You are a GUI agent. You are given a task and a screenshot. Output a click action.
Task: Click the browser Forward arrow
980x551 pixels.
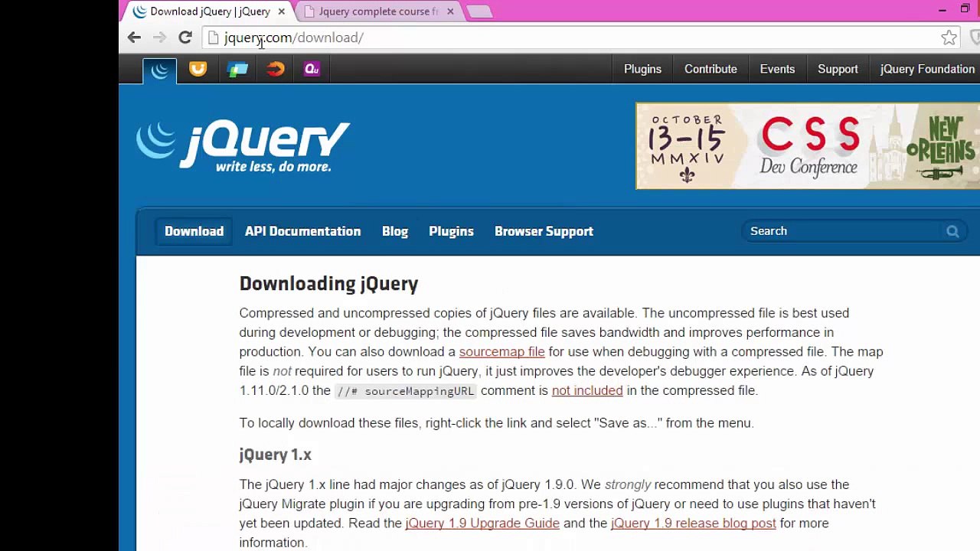click(159, 37)
